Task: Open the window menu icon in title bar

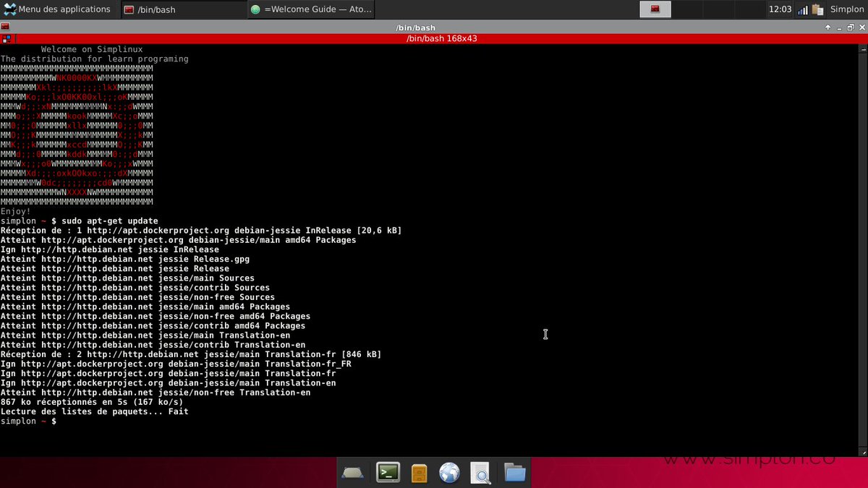Action: click(x=5, y=27)
